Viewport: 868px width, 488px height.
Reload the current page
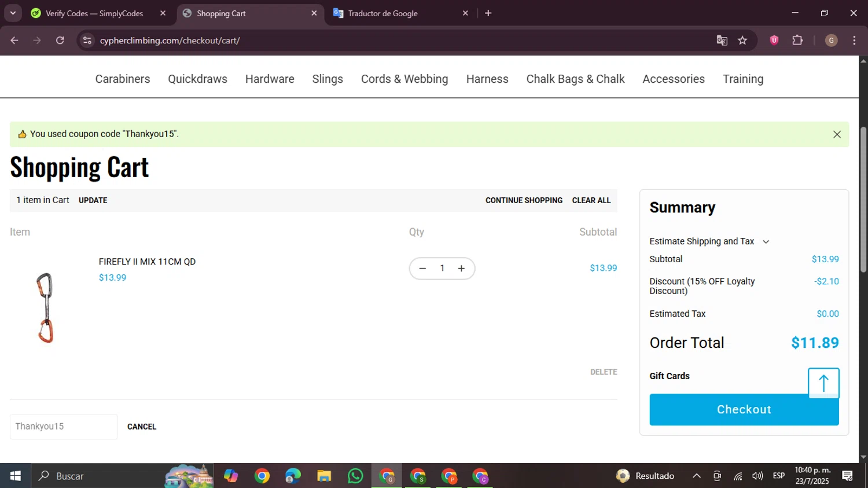60,41
